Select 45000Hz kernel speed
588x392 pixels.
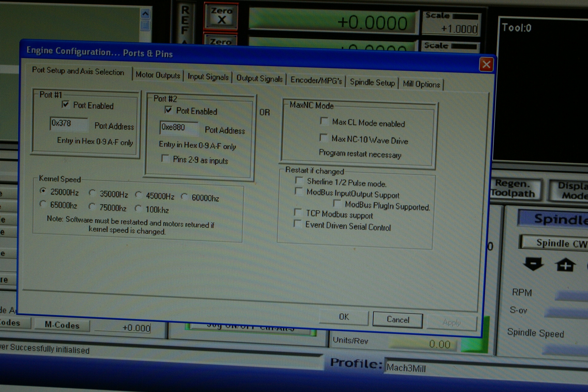139,195
